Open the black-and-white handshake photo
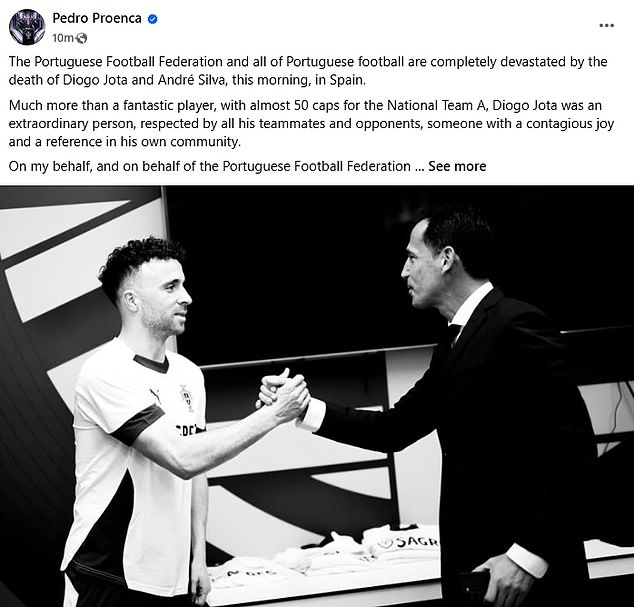 [x=317, y=396]
